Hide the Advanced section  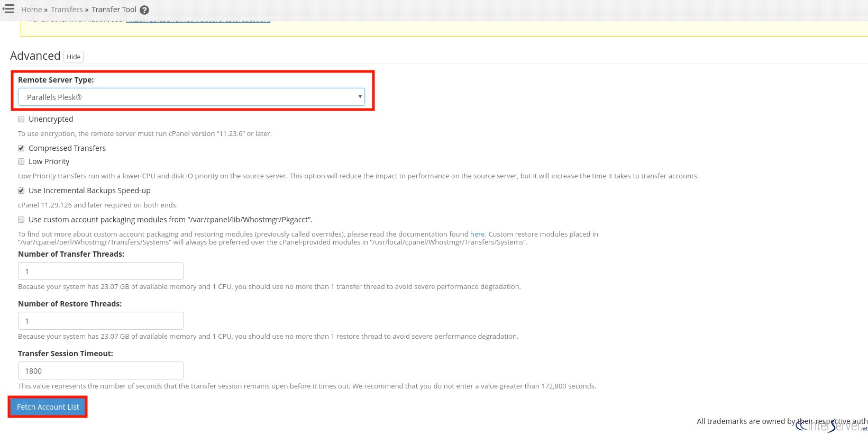(74, 57)
